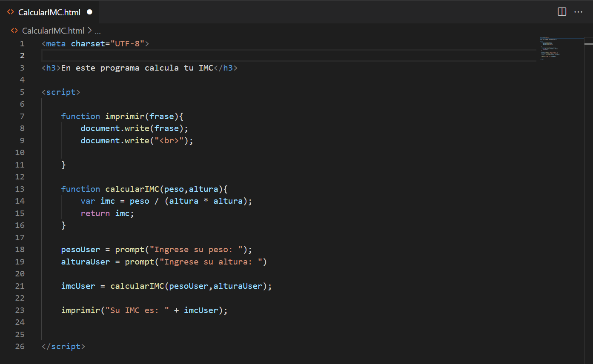This screenshot has height=364, width=593.
Task: Click line number 13 in the gutter
Action: [20, 189]
